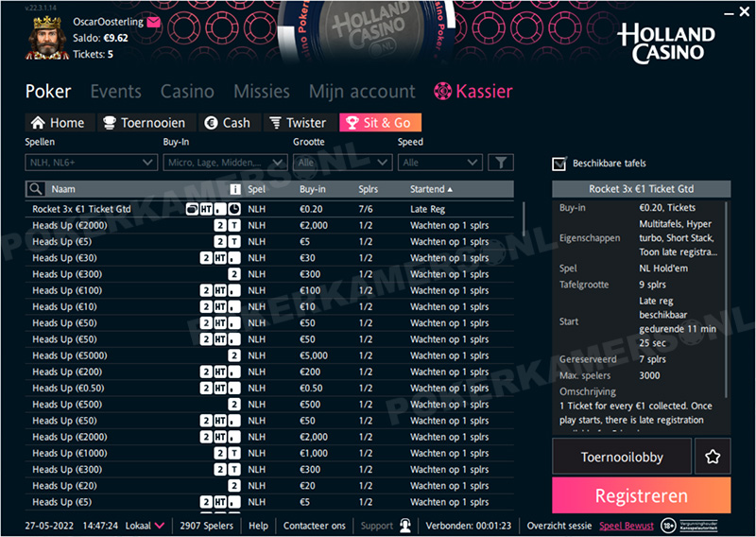
Task: Go to the Home poker sub-tab
Action: [x=59, y=123]
